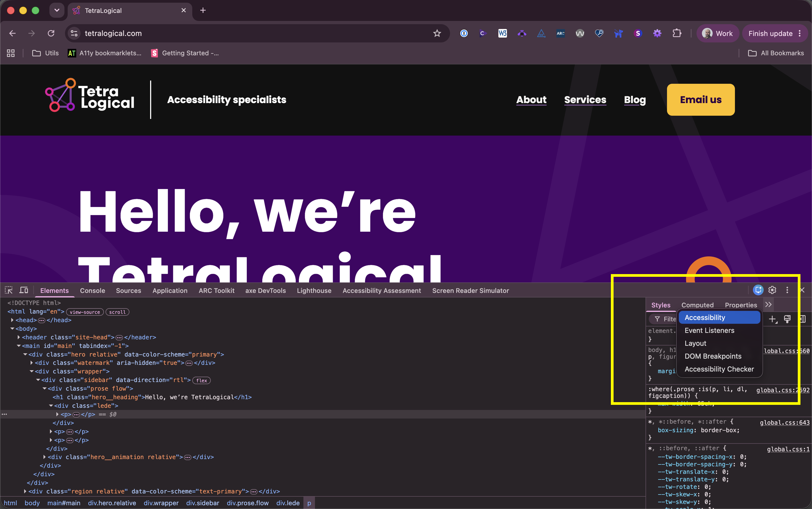Bookmark this page with the star icon
This screenshot has width=812, height=509.
coord(437,33)
